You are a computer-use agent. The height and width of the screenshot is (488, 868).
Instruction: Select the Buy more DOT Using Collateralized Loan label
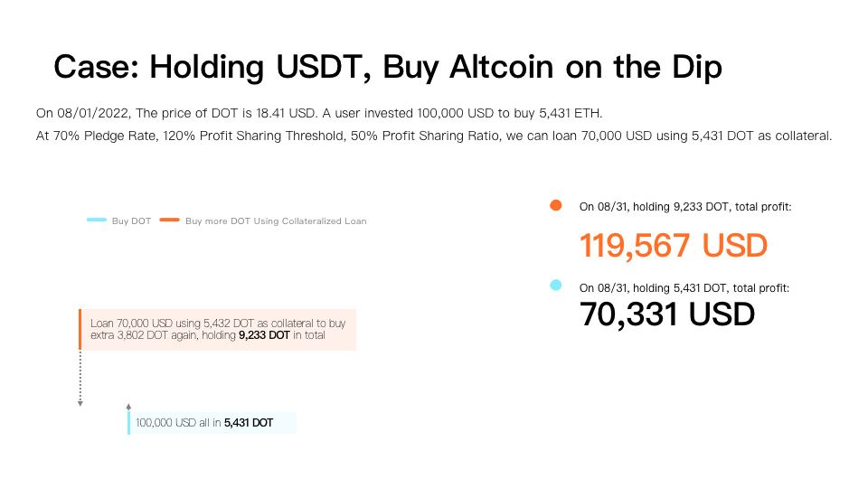coord(276,221)
